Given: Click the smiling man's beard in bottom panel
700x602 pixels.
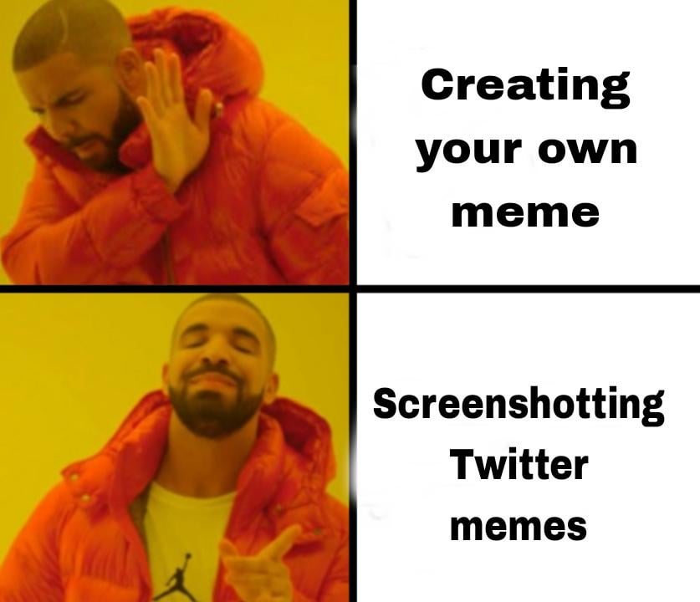Looking at the screenshot, I should [x=214, y=408].
